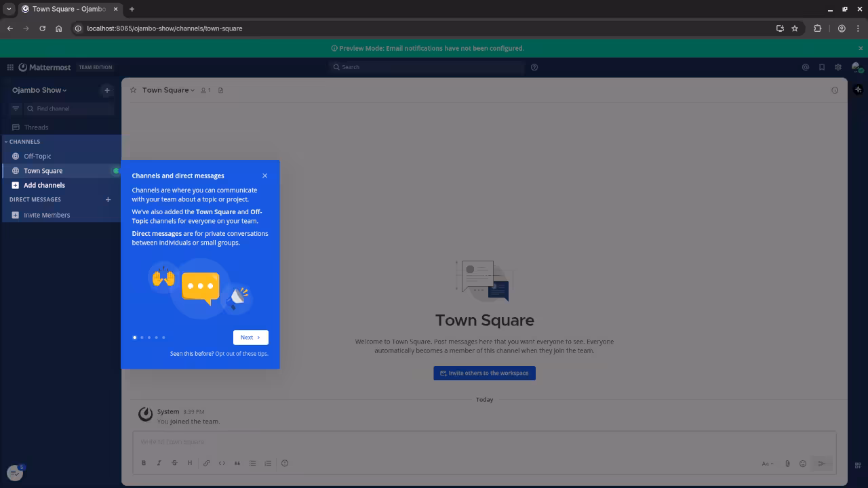The image size is (868, 488).
Task: Open the Settings gear
Action: point(838,67)
